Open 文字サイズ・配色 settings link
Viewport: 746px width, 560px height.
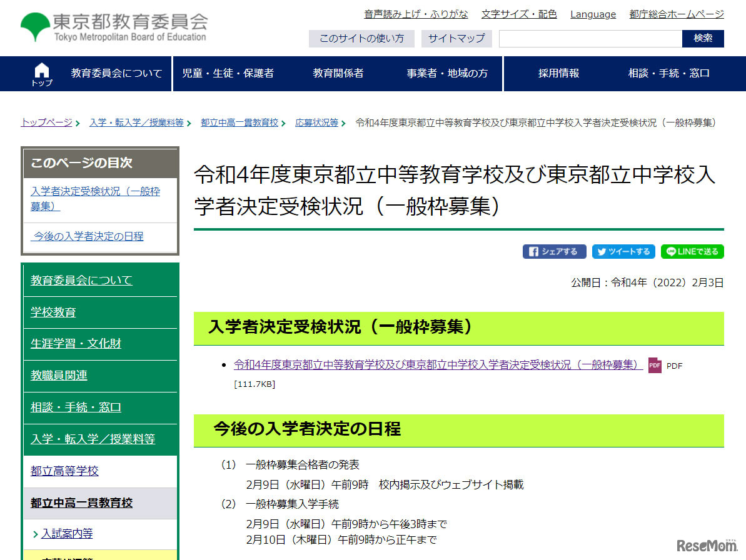pyautogui.click(x=519, y=14)
